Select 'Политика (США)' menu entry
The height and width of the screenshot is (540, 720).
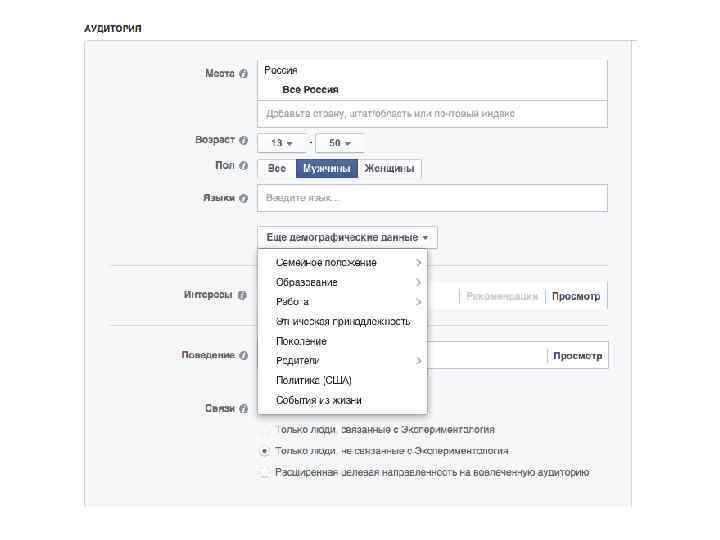pos(314,380)
